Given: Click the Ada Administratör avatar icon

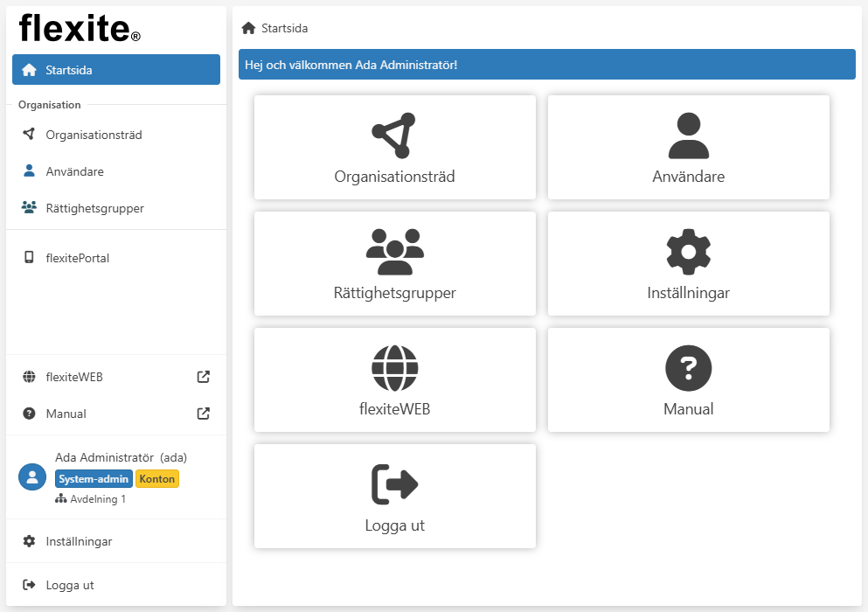Looking at the screenshot, I should point(32,476).
